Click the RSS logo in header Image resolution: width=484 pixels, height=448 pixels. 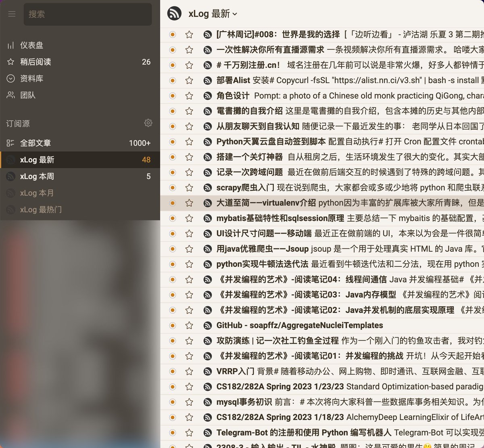[x=174, y=14]
